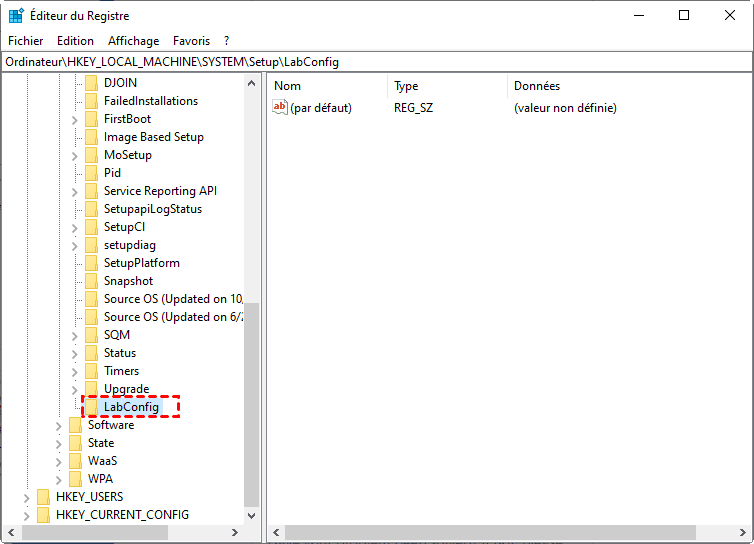The width and height of the screenshot is (754, 544).
Task: Expand the FirstBoot key
Action: pyautogui.click(x=75, y=120)
